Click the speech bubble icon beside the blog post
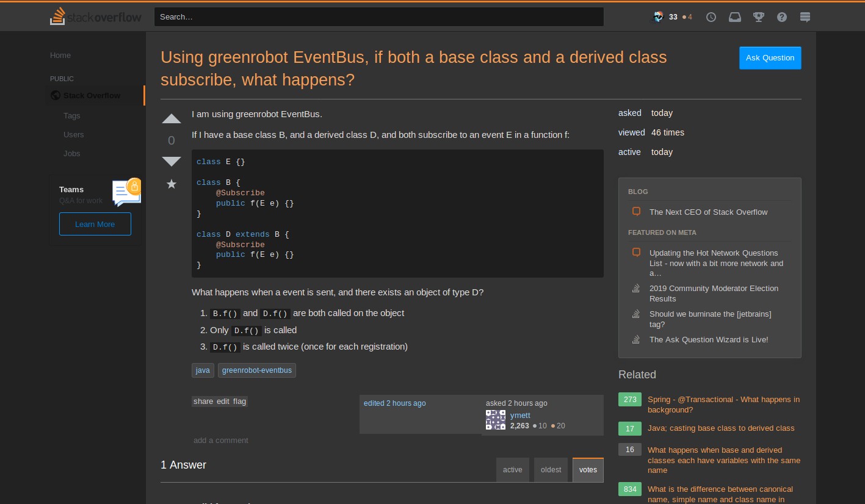The height and width of the screenshot is (504, 865). point(636,211)
